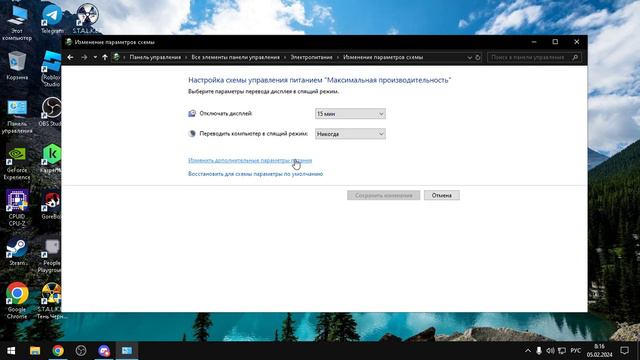The image size is (640, 360).
Task: Launch Steam desktop shortcut
Action: pyautogui.click(x=17, y=252)
